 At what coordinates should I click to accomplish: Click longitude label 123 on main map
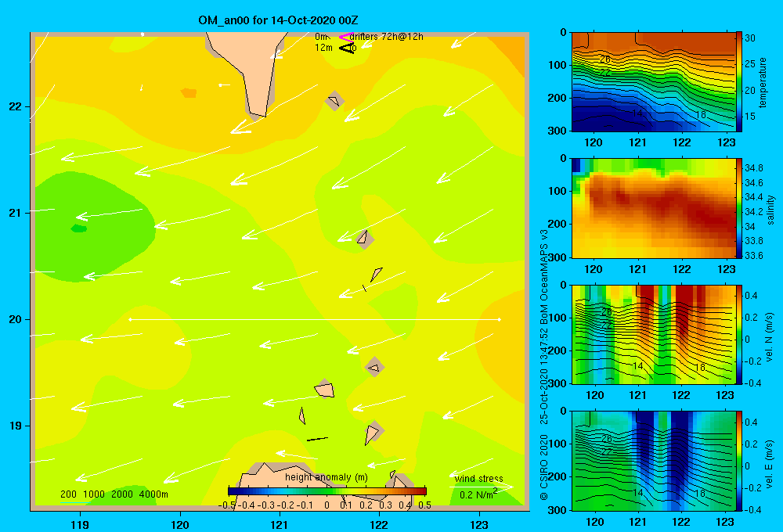[479, 525]
